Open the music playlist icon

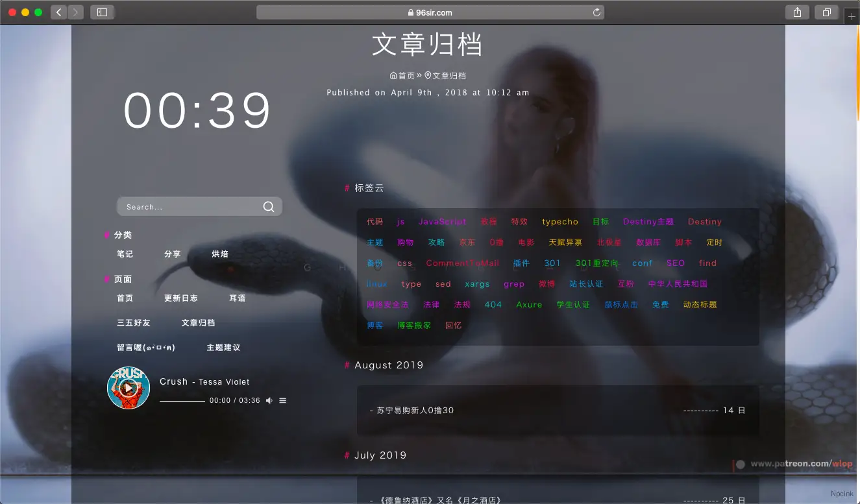pos(282,400)
